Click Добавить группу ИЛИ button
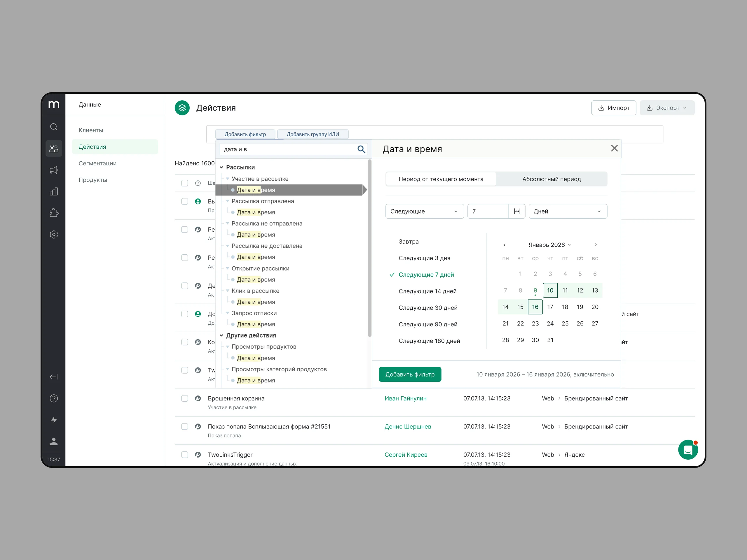 313,134
